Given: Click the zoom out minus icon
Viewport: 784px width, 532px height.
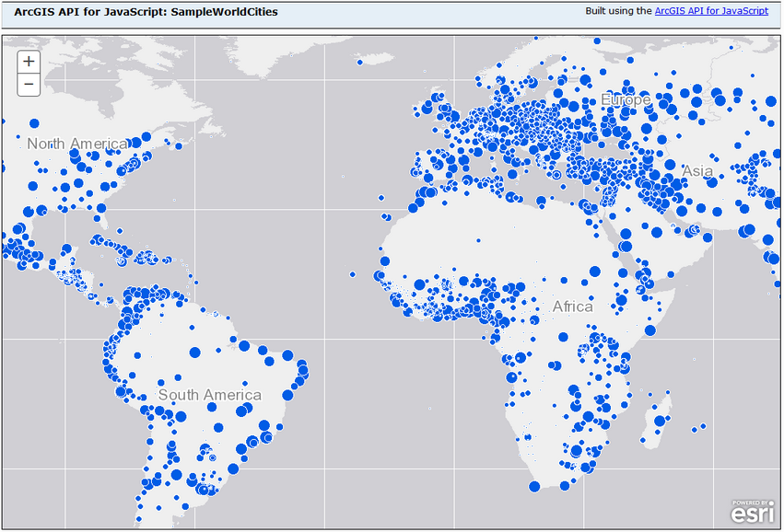Looking at the screenshot, I should pos(29,84).
